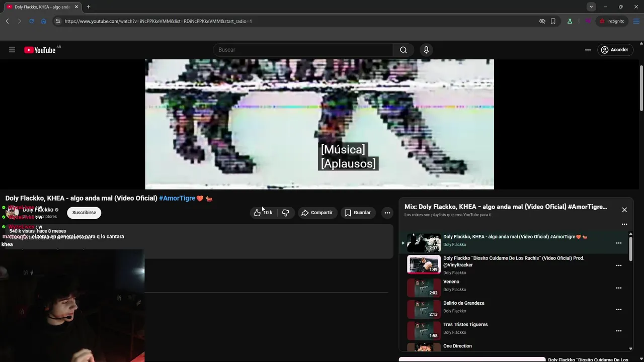Click the Incógnito profile chip
The width and height of the screenshot is (644, 362).
click(611, 21)
